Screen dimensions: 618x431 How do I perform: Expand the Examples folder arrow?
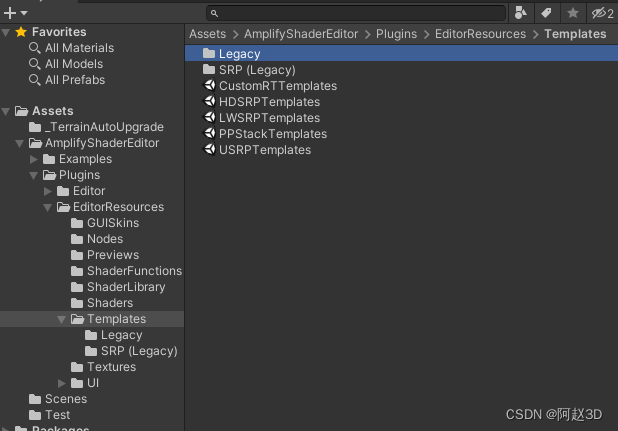[x=35, y=159]
